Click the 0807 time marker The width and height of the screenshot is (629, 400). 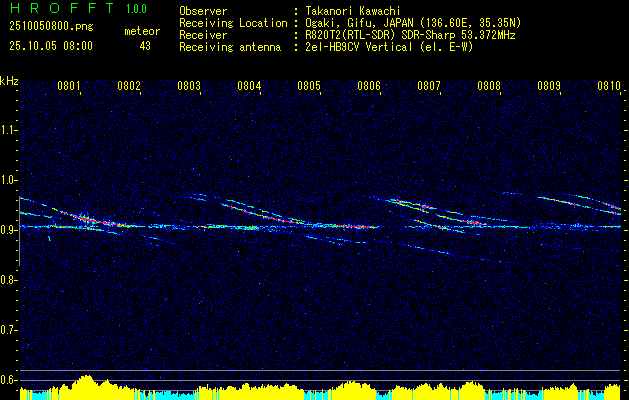coord(429,86)
